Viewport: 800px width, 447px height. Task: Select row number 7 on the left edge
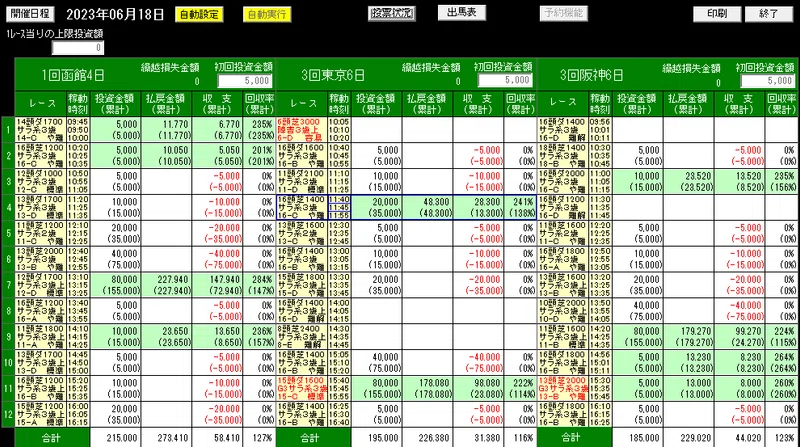pos(8,285)
